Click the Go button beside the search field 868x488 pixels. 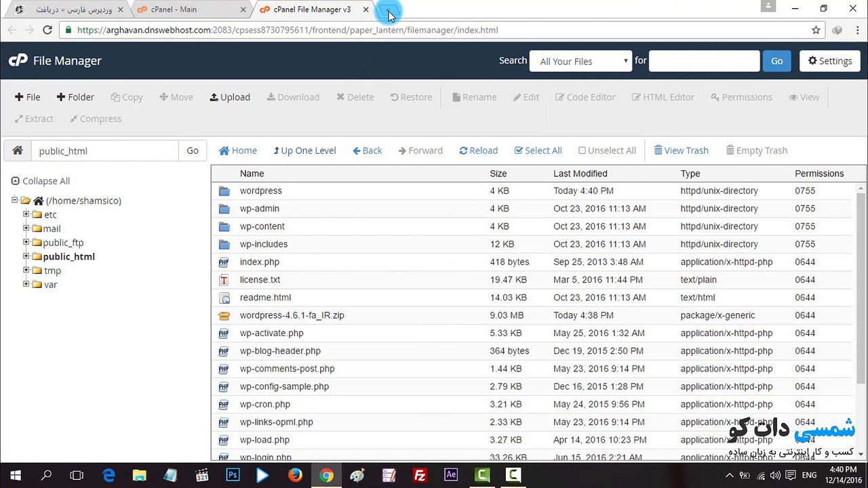point(776,61)
